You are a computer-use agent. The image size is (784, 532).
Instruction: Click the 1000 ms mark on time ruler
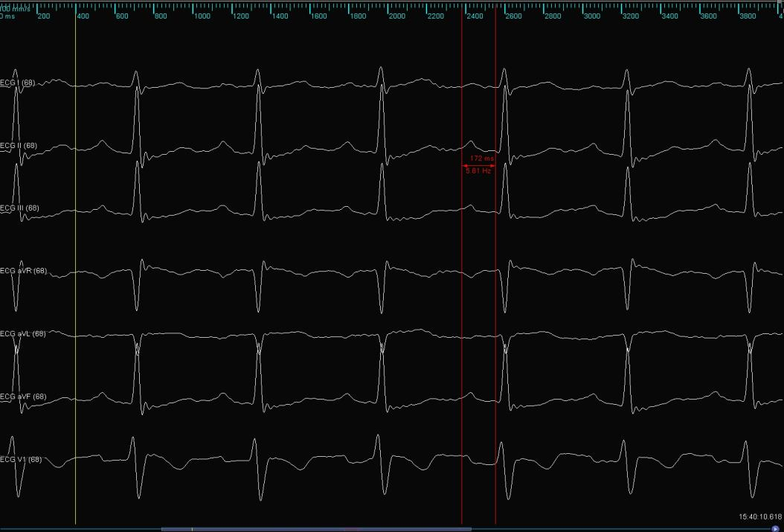(202, 16)
